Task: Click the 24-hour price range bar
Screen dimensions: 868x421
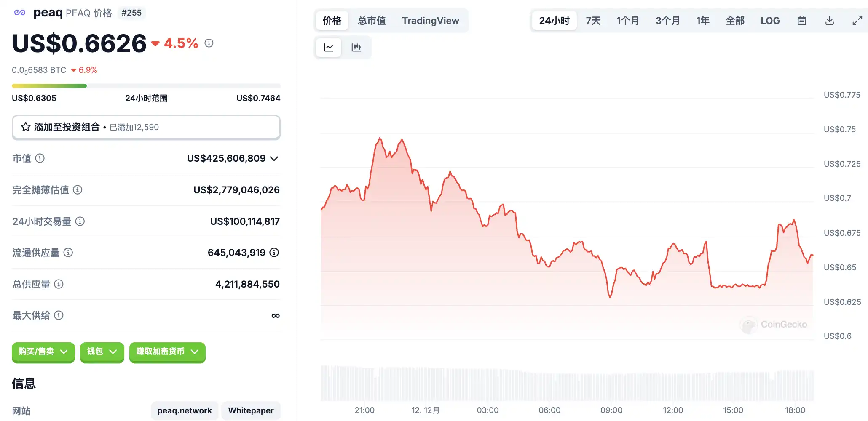Action: click(146, 86)
